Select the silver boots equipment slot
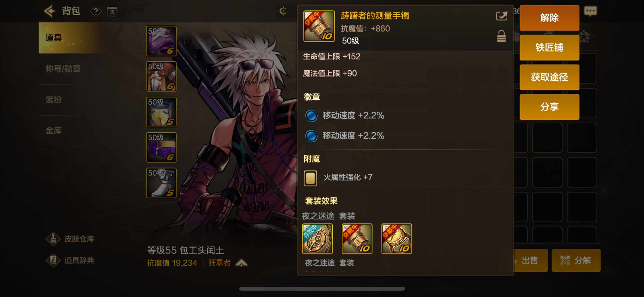644x297 pixels. [161, 183]
